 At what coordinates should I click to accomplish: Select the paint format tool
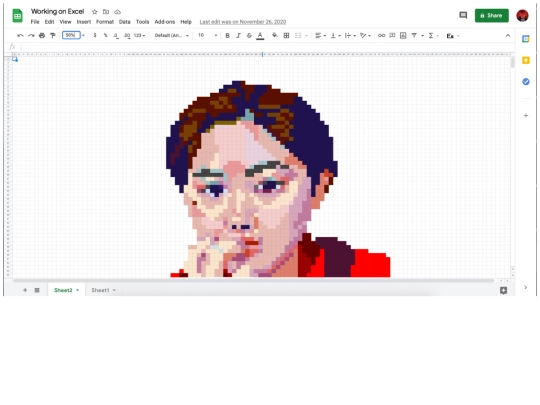tap(53, 35)
